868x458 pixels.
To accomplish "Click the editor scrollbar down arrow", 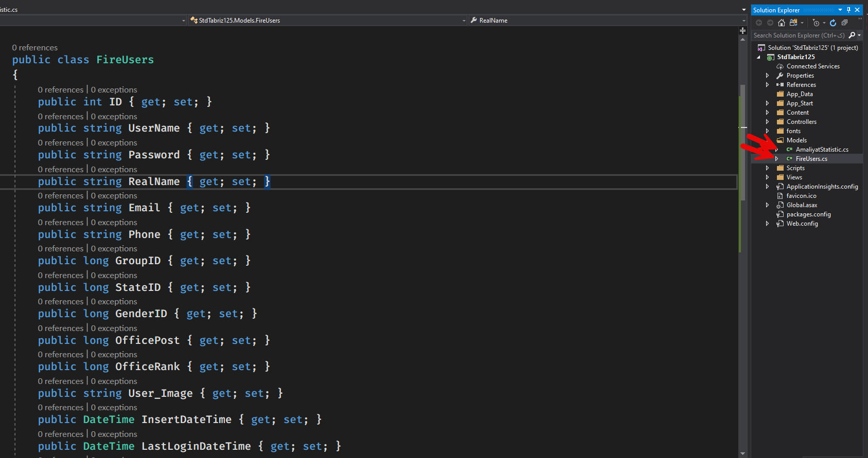I will 742,453.
